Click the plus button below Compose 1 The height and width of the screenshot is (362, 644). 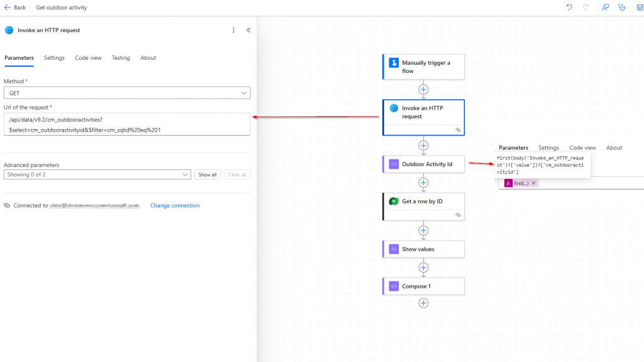click(x=423, y=303)
